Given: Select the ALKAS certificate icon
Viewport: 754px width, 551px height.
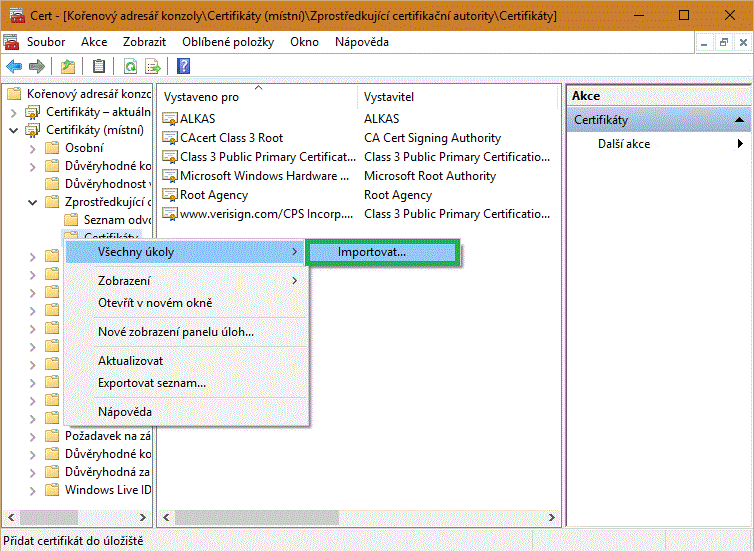Looking at the screenshot, I should (x=170, y=119).
